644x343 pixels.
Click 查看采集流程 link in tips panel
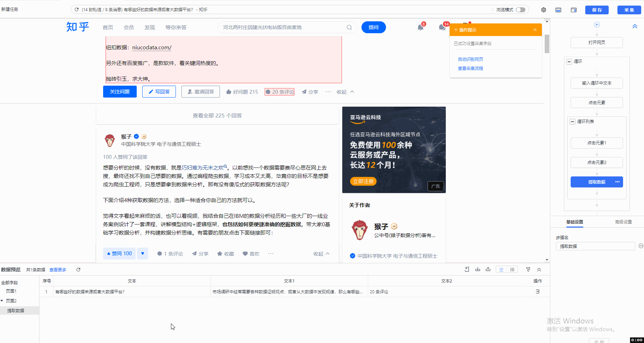pos(471,68)
